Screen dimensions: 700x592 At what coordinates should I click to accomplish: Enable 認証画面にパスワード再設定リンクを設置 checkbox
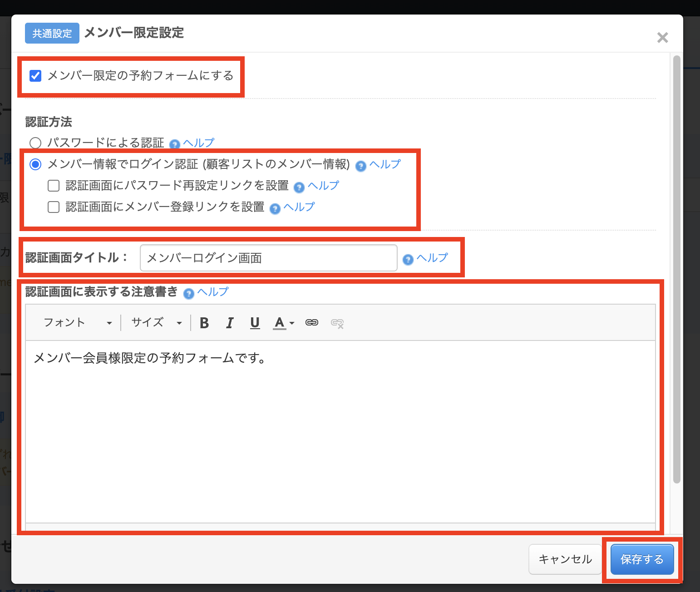(54, 186)
